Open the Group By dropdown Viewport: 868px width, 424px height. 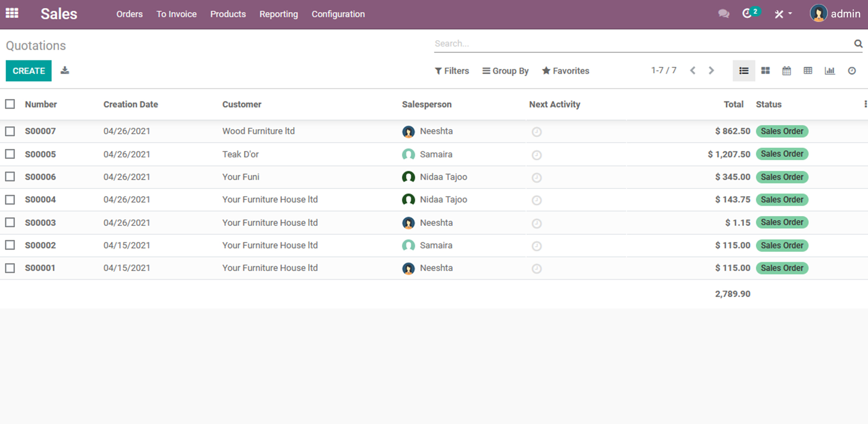[x=505, y=71]
